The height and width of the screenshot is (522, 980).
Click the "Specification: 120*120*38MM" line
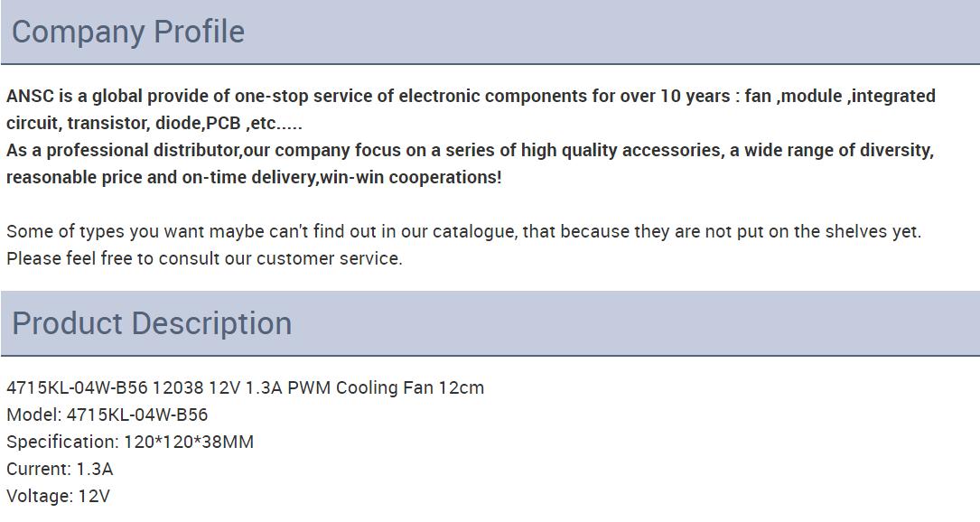[x=130, y=442]
